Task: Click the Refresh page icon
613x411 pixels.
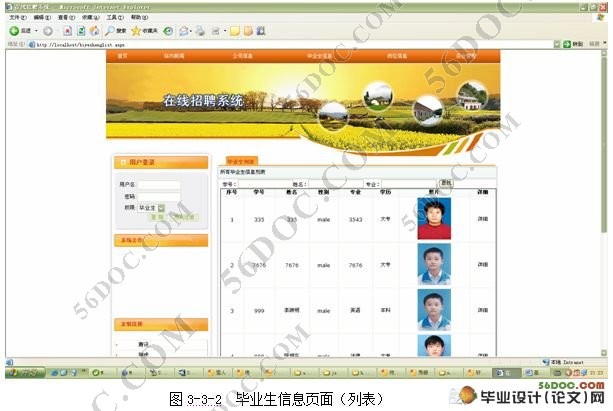Action: point(80,31)
